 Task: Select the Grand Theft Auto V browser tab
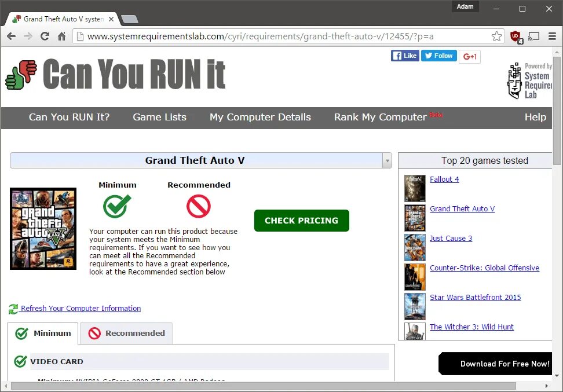[x=63, y=19]
